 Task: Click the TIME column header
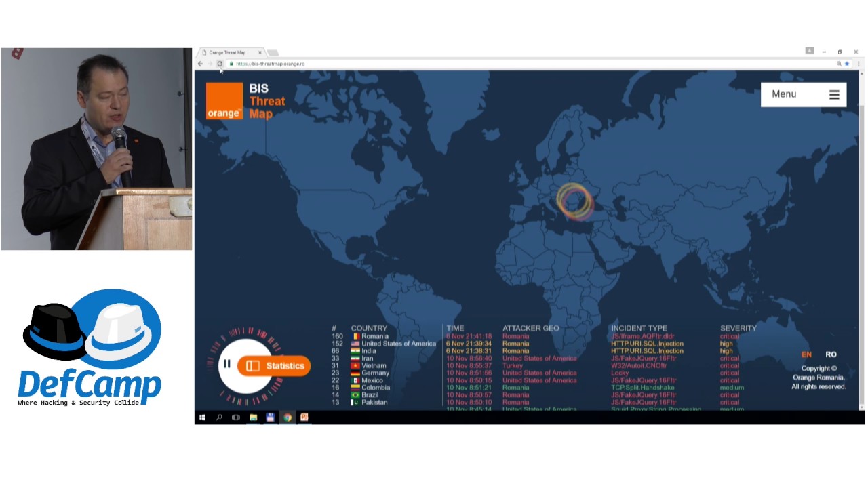coord(455,328)
